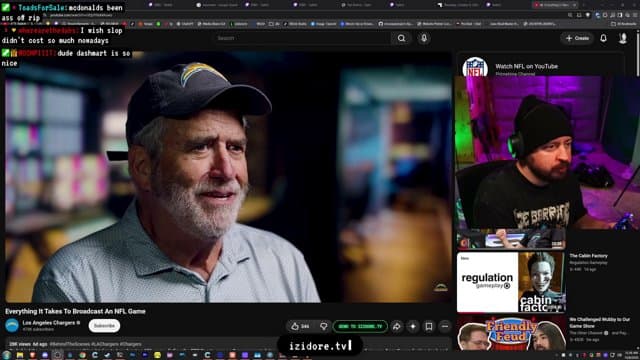
Task: Open Los Angeles Chargers channel avatar
Action: (x=12, y=326)
